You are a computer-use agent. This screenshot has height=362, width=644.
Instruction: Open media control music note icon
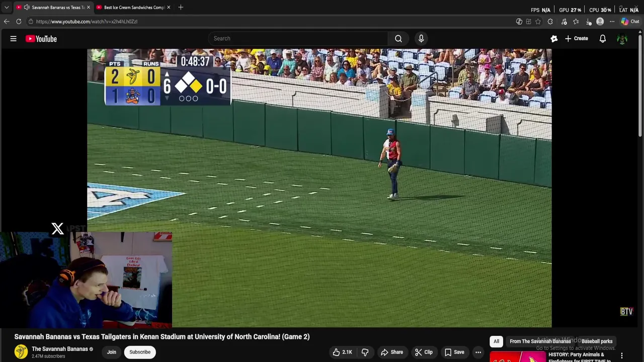click(x=564, y=22)
